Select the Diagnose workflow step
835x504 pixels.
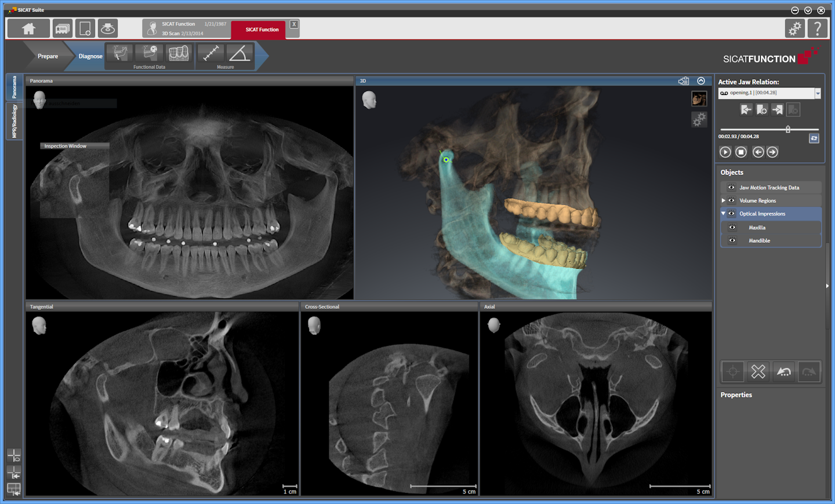coord(90,56)
